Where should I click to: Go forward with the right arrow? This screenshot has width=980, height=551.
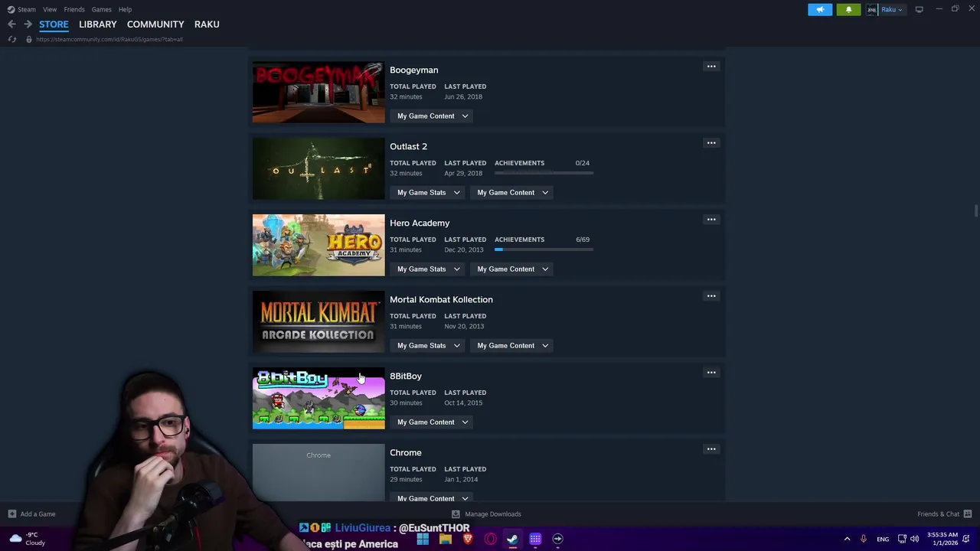[x=28, y=24]
